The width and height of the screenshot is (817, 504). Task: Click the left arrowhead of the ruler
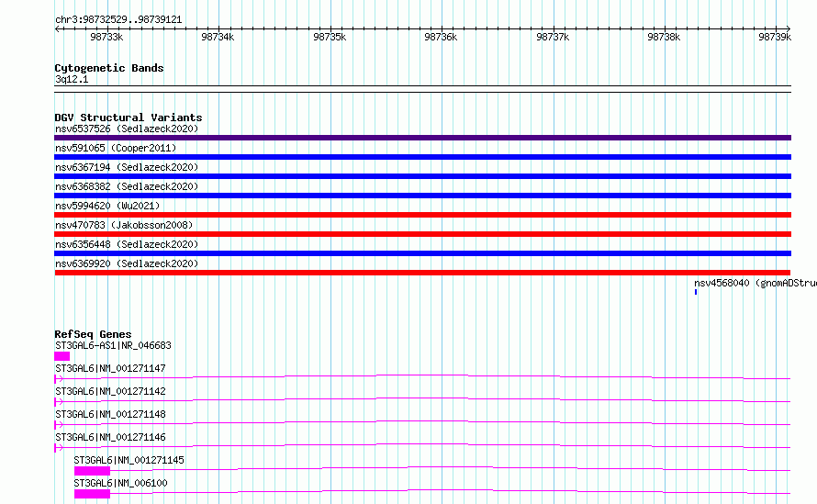[x=57, y=28]
